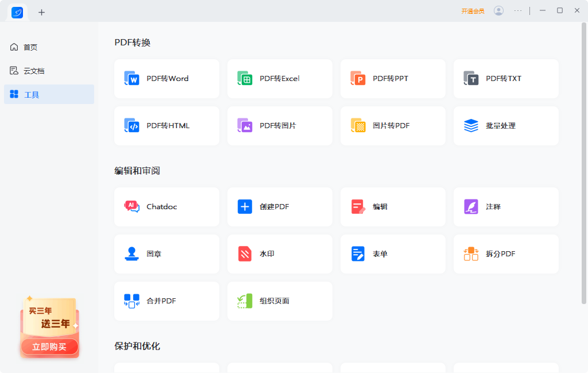Click the Chatdoc label text
The width and height of the screenshot is (588, 373).
click(161, 207)
